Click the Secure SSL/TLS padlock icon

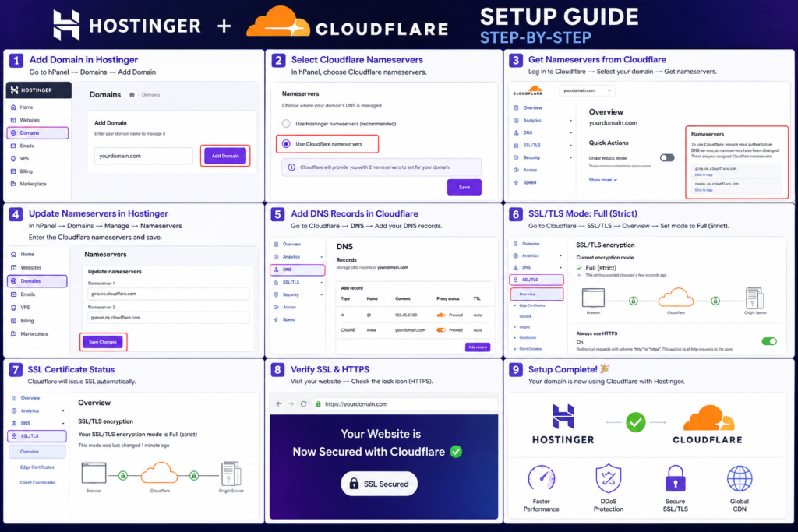pyautogui.click(x=676, y=478)
